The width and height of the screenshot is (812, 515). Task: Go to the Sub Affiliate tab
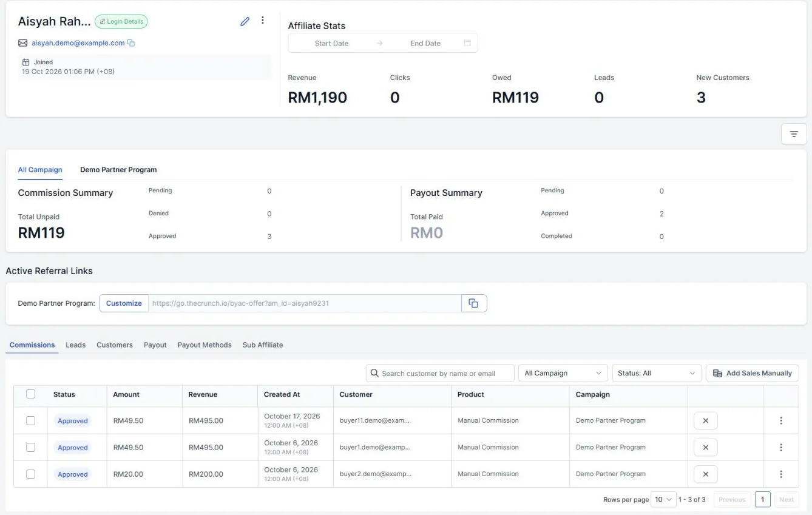pos(263,345)
